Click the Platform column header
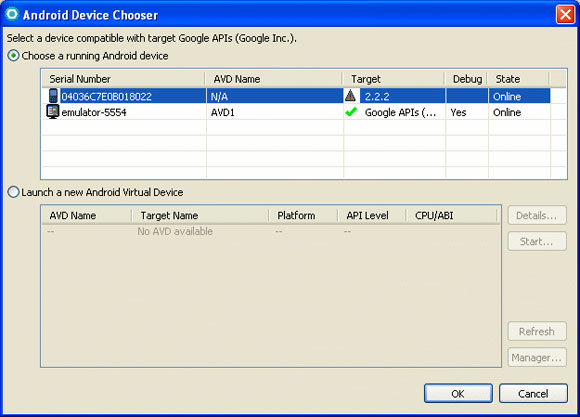 click(x=303, y=215)
